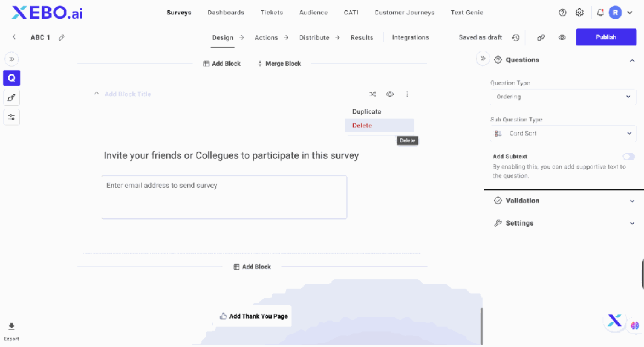Open the sliders settings sidebar icon
Image resolution: width=644 pixels, height=347 pixels.
click(x=12, y=117)
